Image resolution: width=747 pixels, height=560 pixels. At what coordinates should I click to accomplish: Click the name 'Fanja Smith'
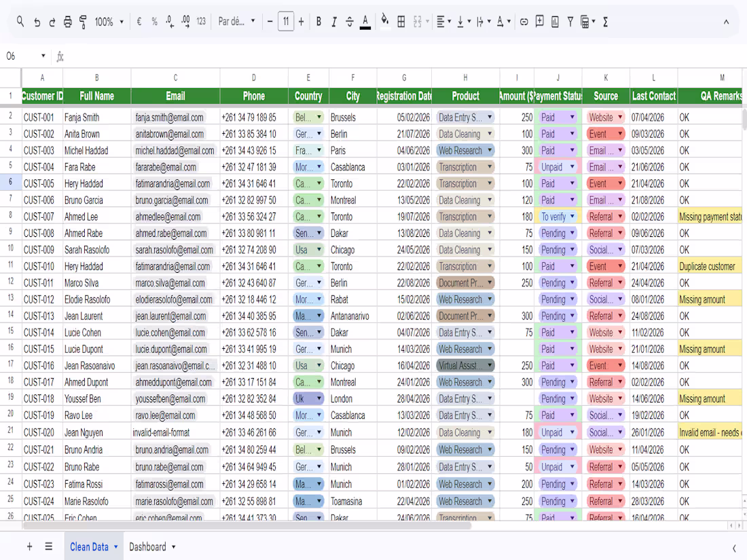82,117
